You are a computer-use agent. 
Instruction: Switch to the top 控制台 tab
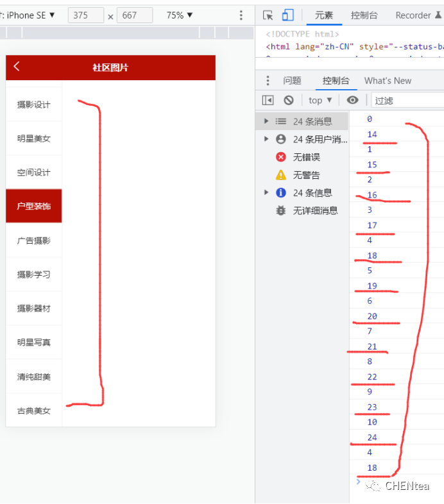(364, 15)
